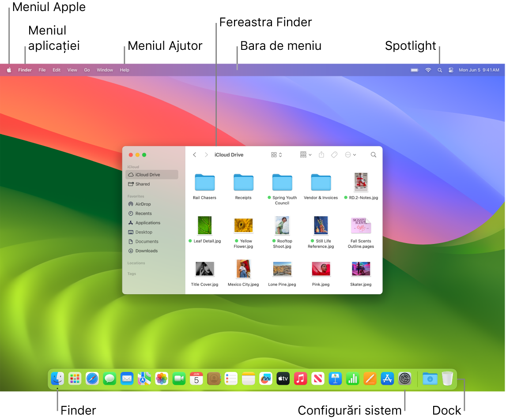
Task: Click the Spotlight search icon in menu bar
Action: [440, 70]
